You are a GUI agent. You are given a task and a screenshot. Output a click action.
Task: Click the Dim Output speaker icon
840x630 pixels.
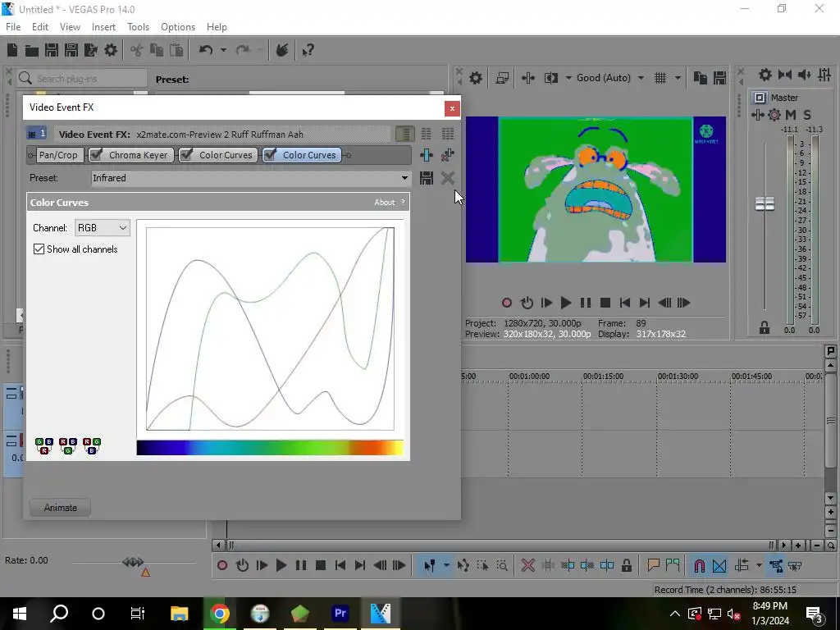pos(805,75)
